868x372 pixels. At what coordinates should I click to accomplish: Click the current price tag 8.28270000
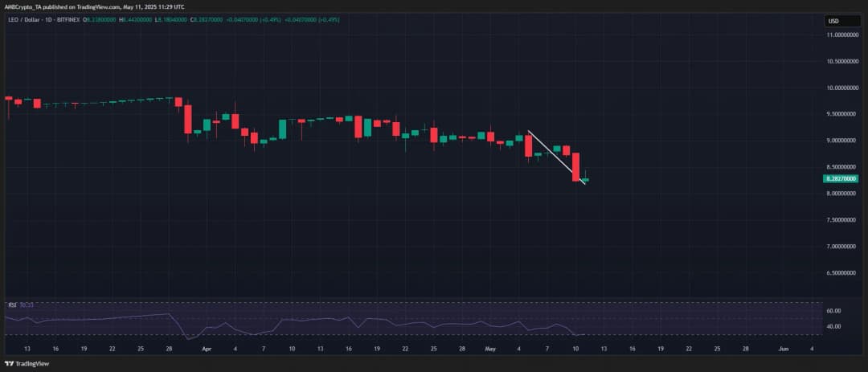(x=840, y=179)
